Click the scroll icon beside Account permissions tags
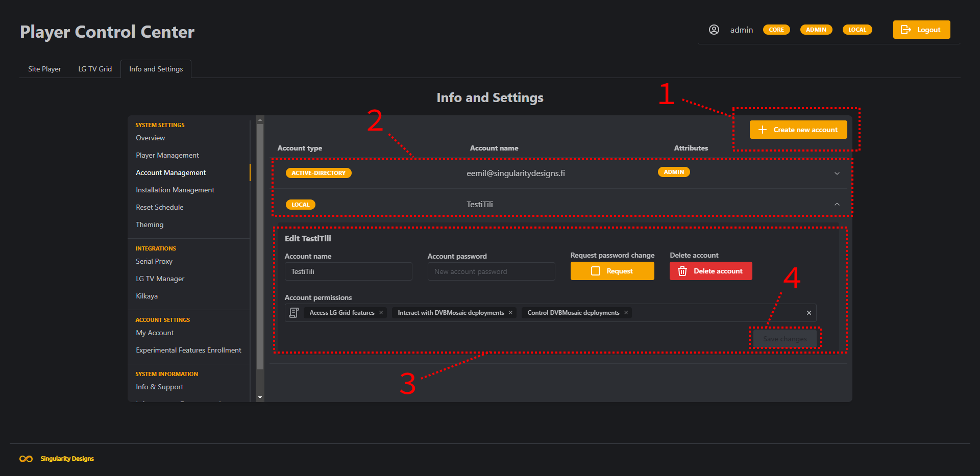Viewport: 980px width, 476px height. (293, 312)
